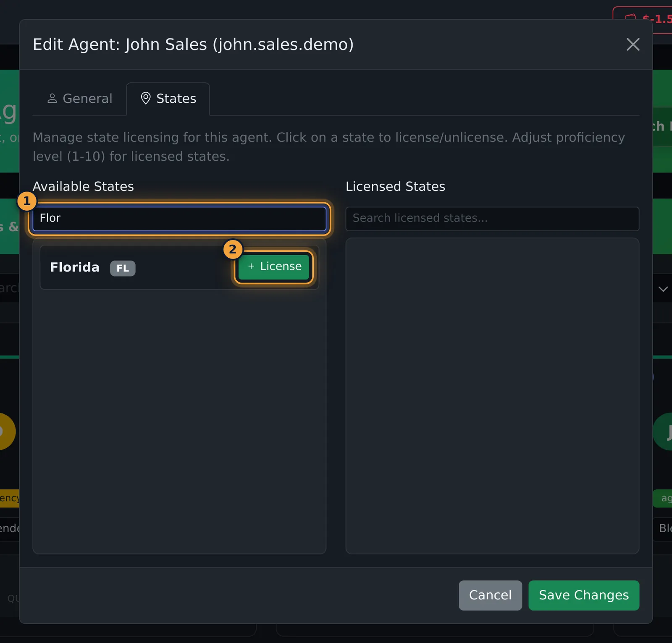Close the Edit Agent dialog

633,44
